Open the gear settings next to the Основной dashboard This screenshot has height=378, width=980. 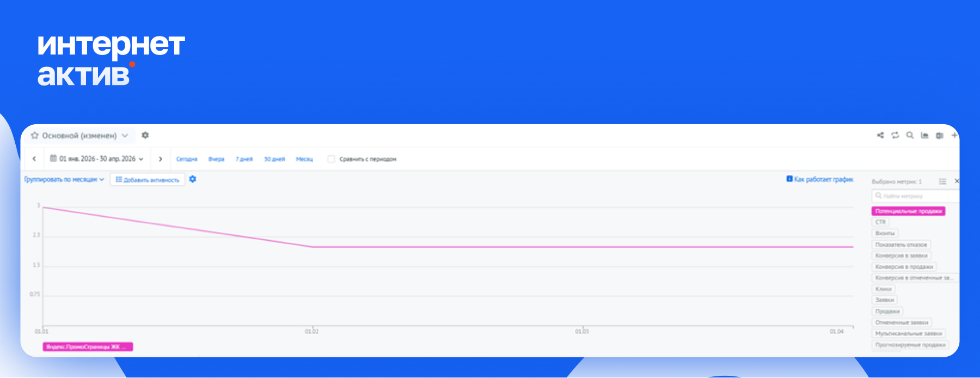(x=145, y=135)
